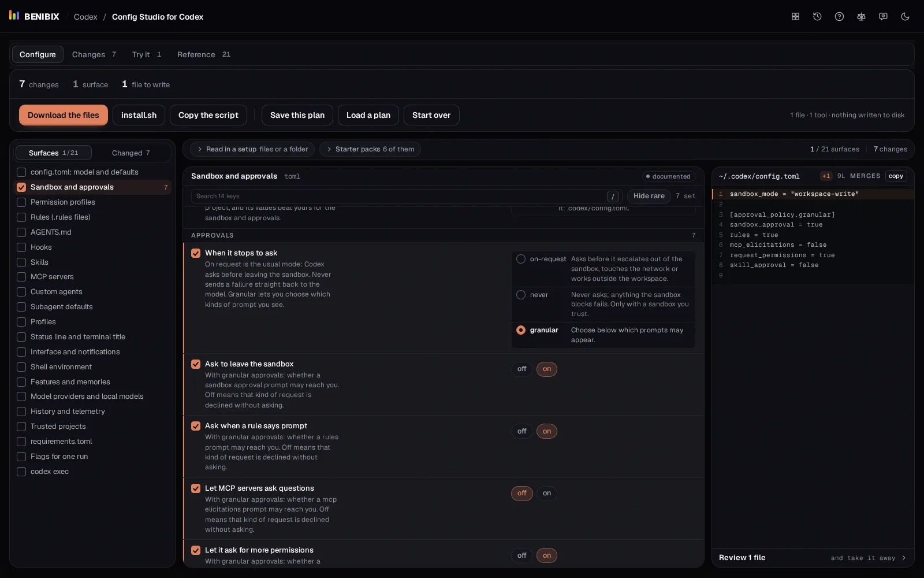The height and width of the screenshot is (578, 924).
Task: Click the balance scales icon
Action: 861,17
